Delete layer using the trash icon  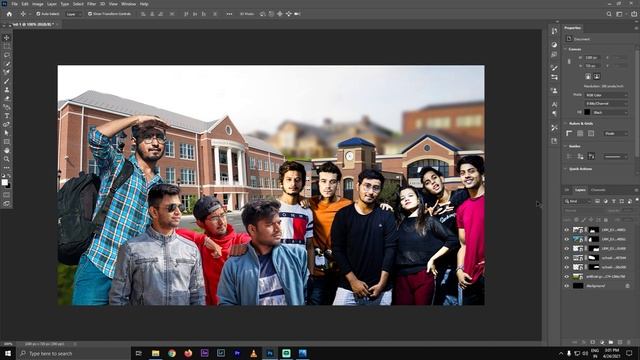coord(629,342)
